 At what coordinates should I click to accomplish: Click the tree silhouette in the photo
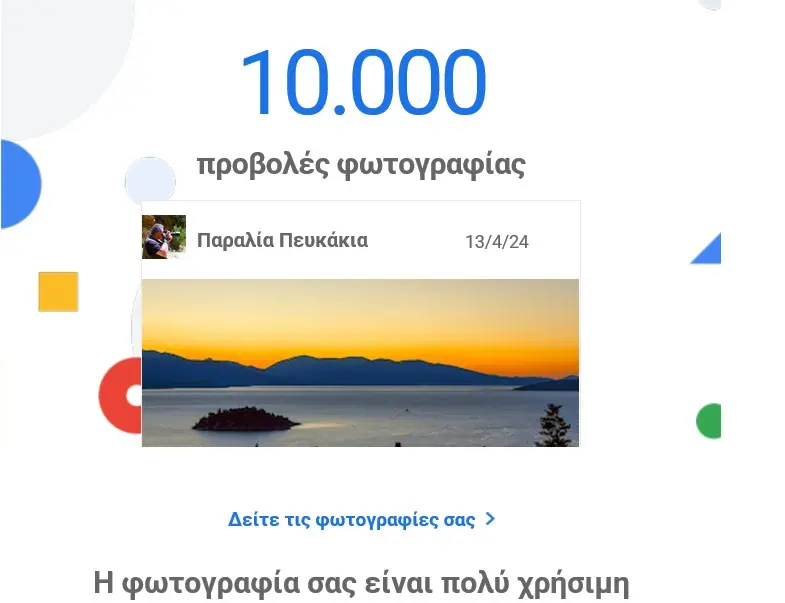(x=554, y=426)
